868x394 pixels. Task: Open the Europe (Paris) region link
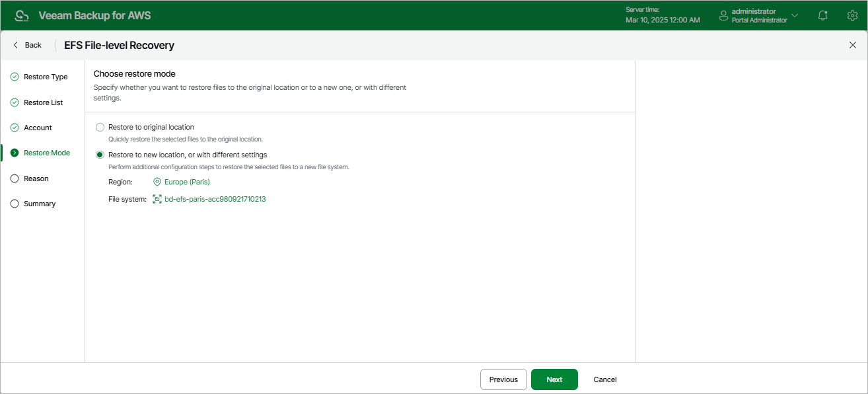click(x=187, y=182)
